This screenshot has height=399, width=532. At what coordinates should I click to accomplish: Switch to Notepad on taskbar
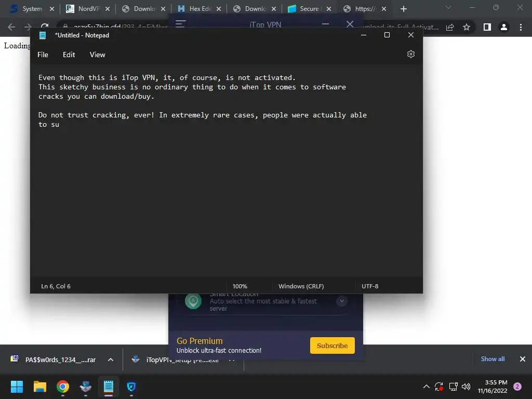tap(109, 387)
